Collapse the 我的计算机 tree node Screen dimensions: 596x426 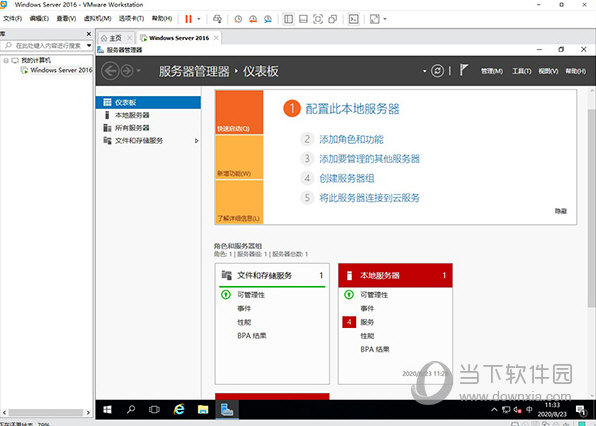[6, 60]
